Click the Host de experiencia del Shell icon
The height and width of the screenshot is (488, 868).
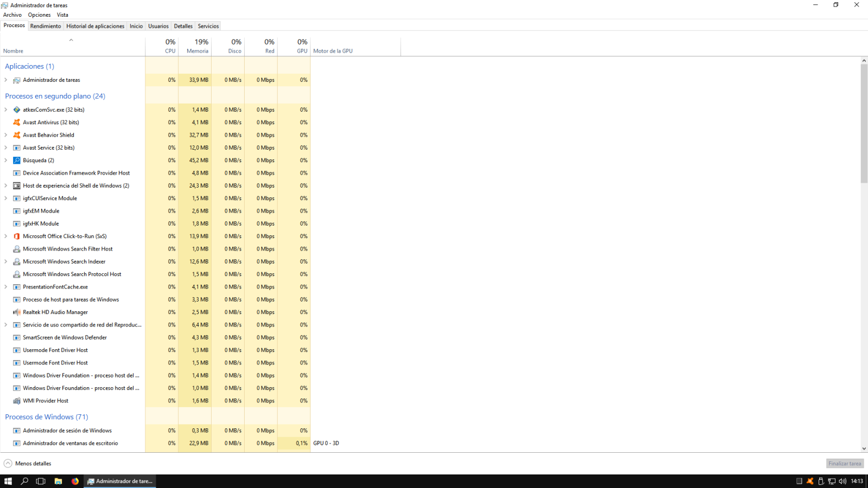tap(17, 185)
